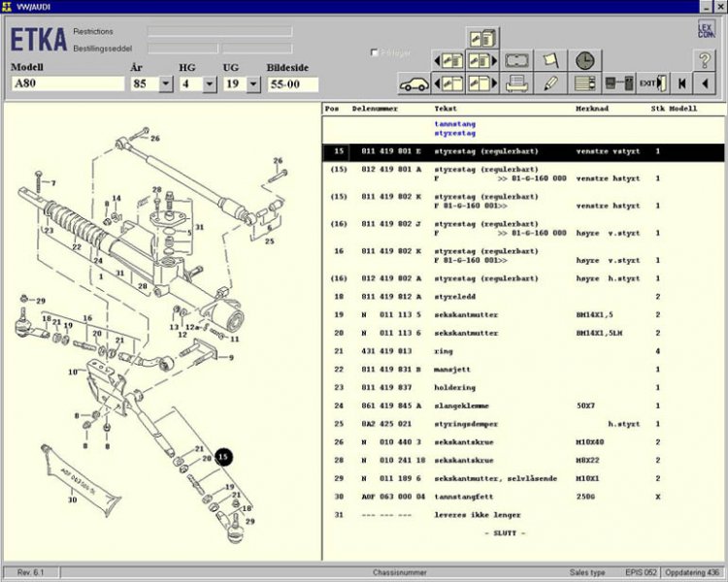Click the Modell field showing A80
728x582 pixels.
(x=67, y=84)
